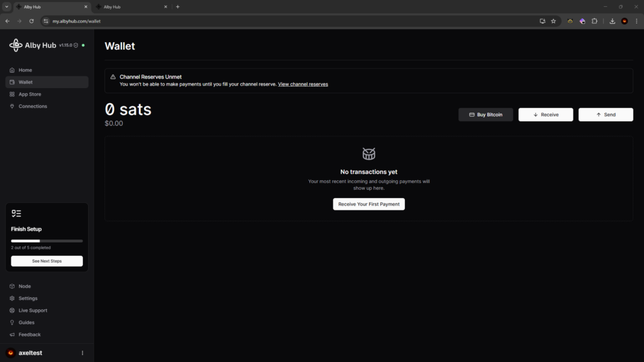The height and width of the screenshot is (362, 644).
Task: Click Receive Your First Payment button
Action: pyautogui.click(x=369, y=204)
